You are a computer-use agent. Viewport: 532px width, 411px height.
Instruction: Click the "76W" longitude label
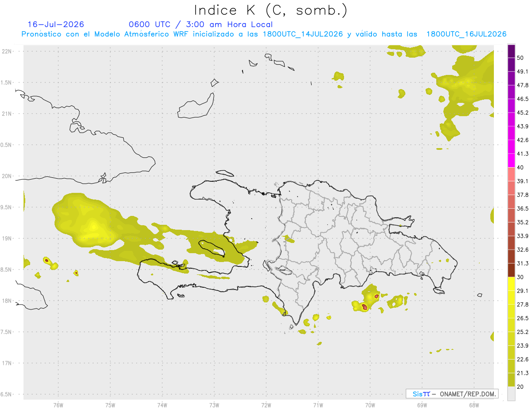pyautogui.click(x=58, y=406)
